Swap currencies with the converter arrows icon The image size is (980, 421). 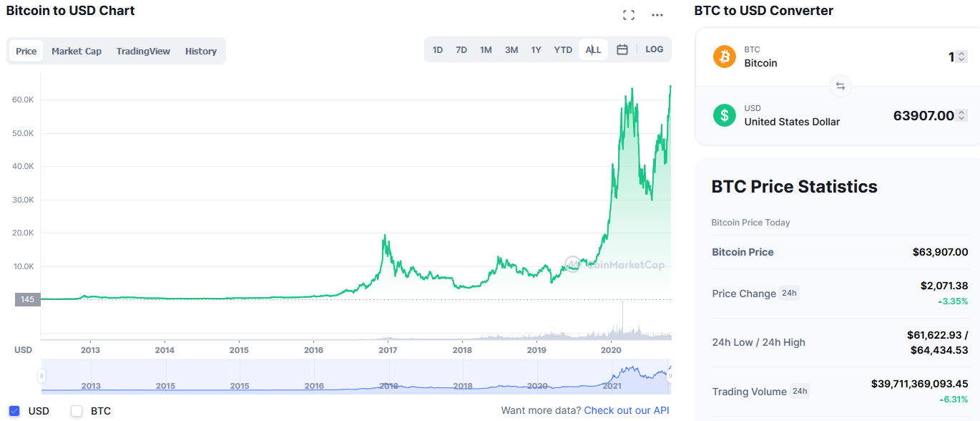tap(841, 86)
